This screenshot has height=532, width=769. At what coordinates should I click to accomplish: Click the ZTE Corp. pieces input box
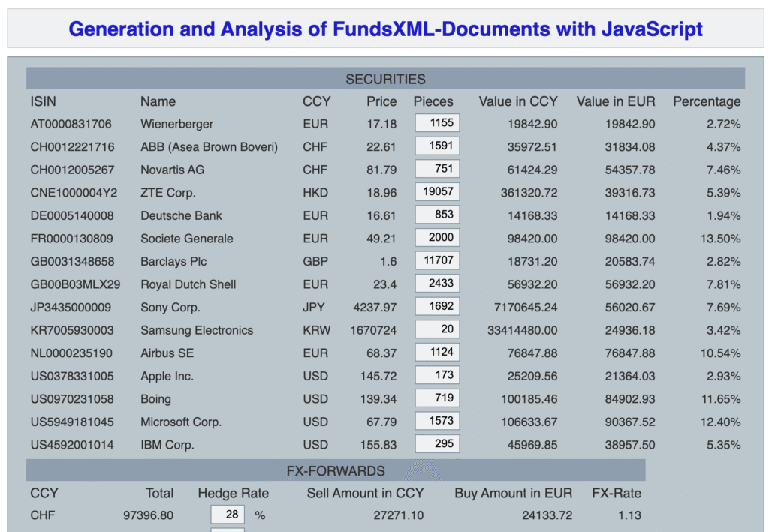coord(437,192)
